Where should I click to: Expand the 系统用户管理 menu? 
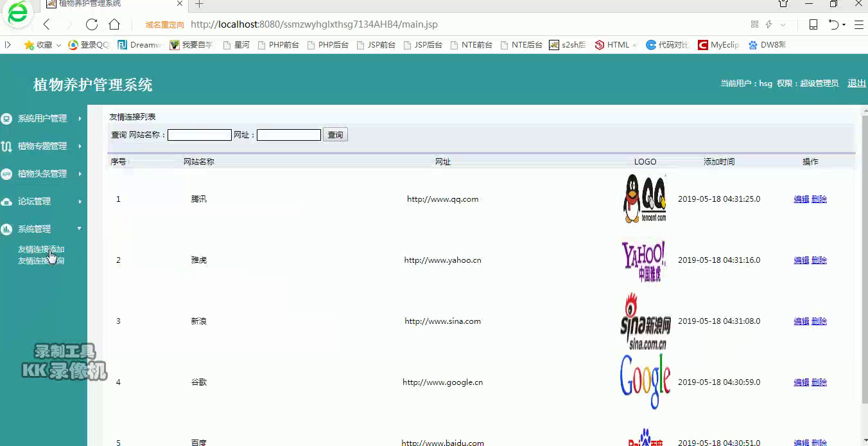(x=43, y=119)
